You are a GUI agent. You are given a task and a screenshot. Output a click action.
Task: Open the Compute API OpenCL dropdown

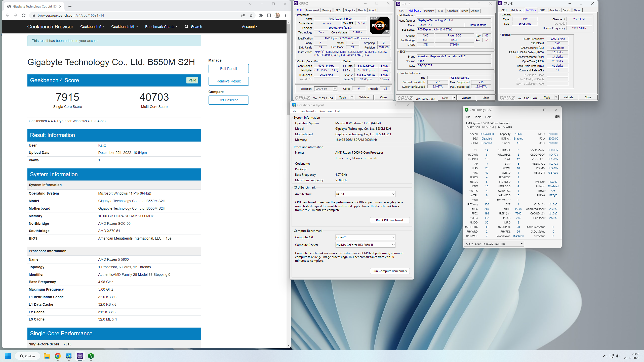click(365, 237)
